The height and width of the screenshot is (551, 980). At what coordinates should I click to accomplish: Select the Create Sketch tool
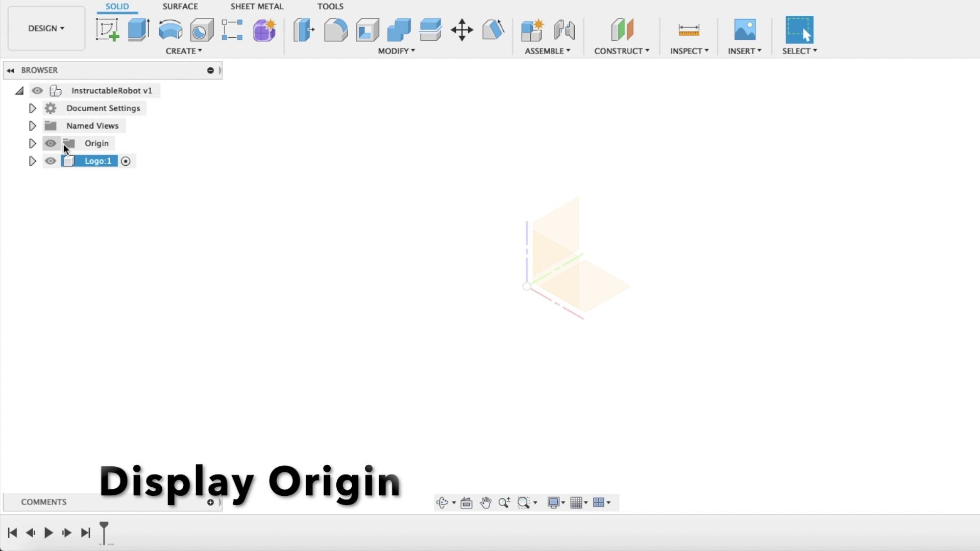107,30
